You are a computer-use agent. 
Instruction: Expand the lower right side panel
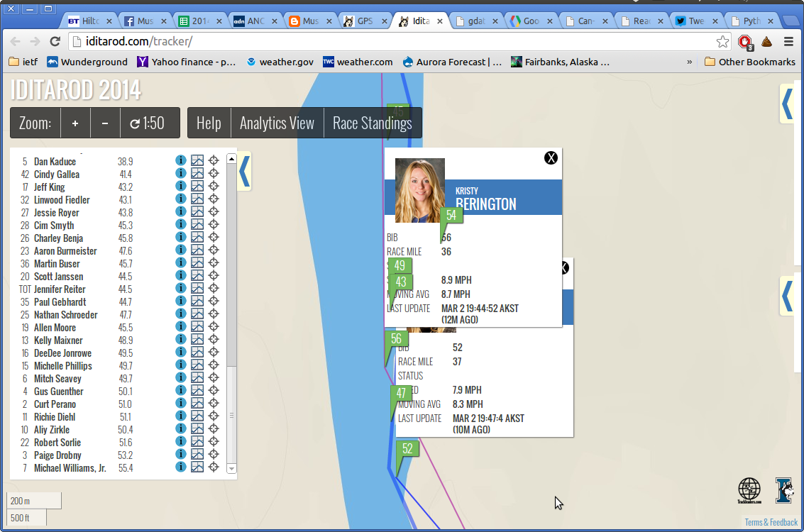(x=787, y=297)
